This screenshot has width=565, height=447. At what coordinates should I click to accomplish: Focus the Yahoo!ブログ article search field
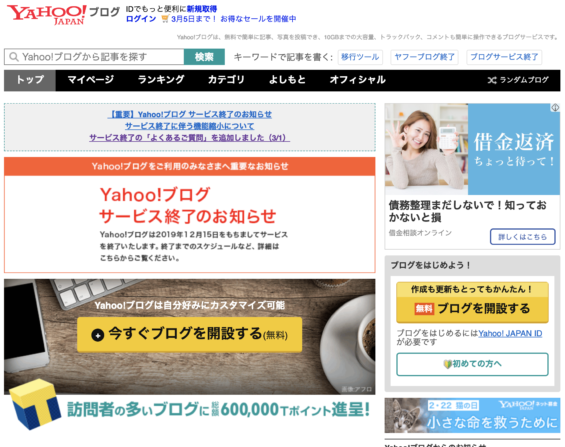(94, 57)
